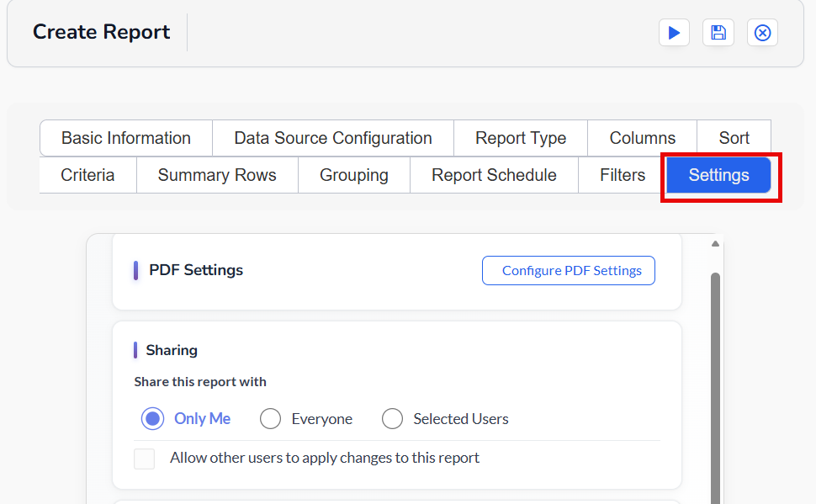Image resolution: width=816 pixels, height=504 pixels.
Task: Switch to the Data Source Configuration tab
Action: tap(333, 138)
